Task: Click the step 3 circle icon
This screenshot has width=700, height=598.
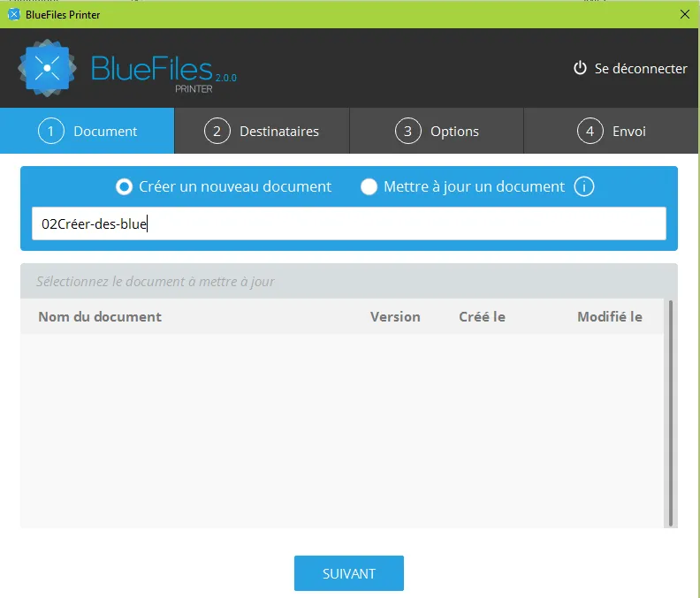Action: pos(408,132)
